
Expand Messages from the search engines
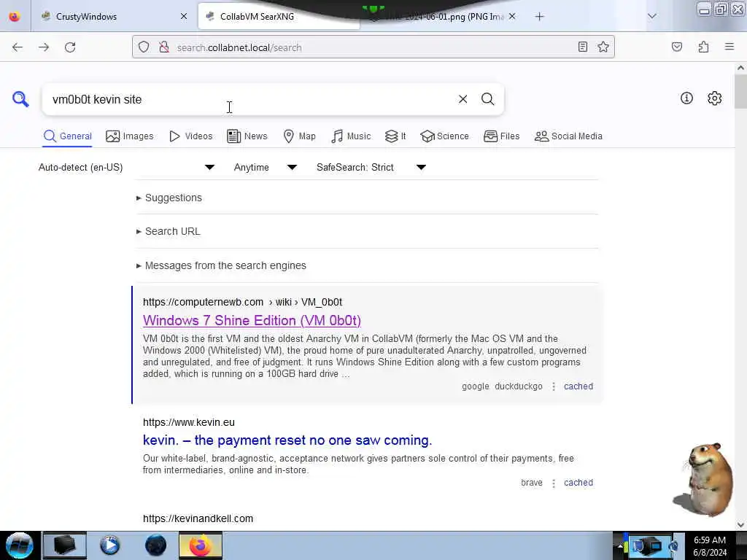tap(221, 265)
